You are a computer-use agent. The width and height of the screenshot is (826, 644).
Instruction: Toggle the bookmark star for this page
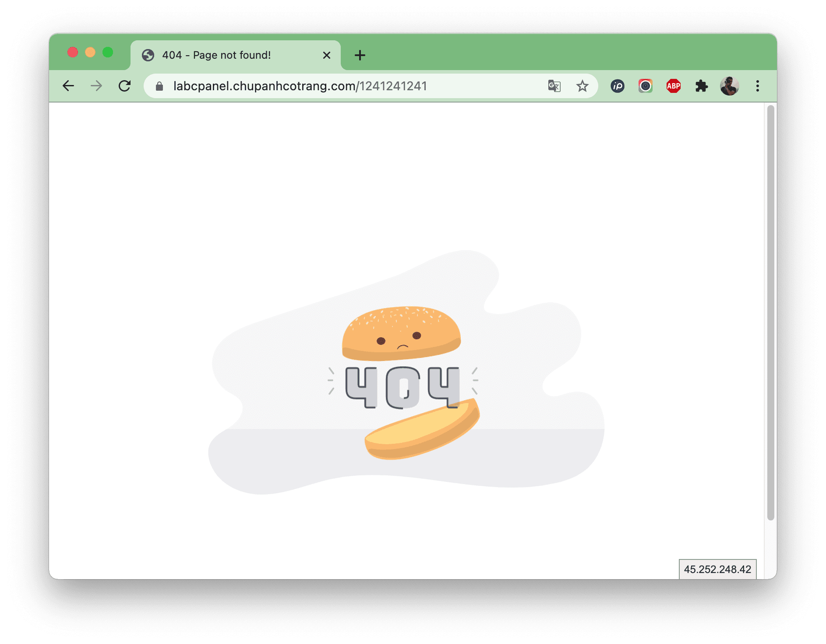point(582,86)
